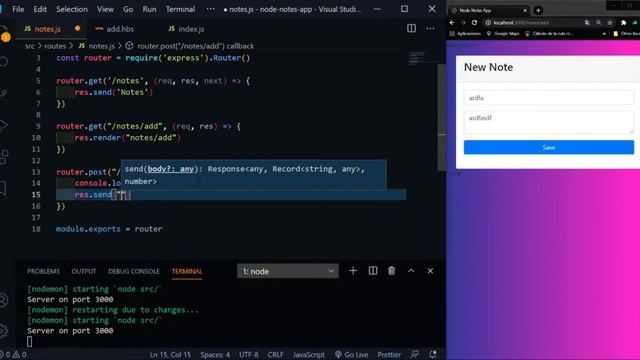Open the Run menu
Screen dimensions: 640x360
pos(149,9)
